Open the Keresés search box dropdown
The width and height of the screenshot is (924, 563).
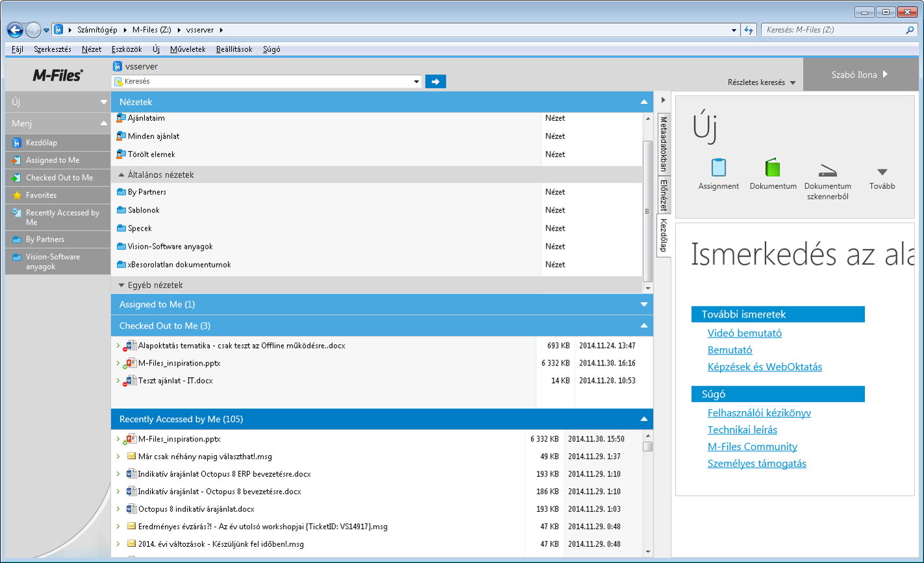[x=417, y=82]
